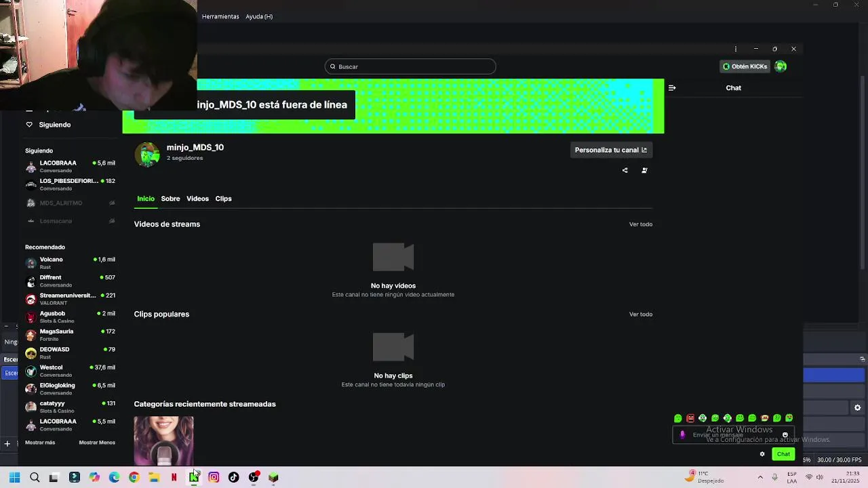Open recommended channel Agusbob
The image size is (868, 488).
[x=70, y=317]
